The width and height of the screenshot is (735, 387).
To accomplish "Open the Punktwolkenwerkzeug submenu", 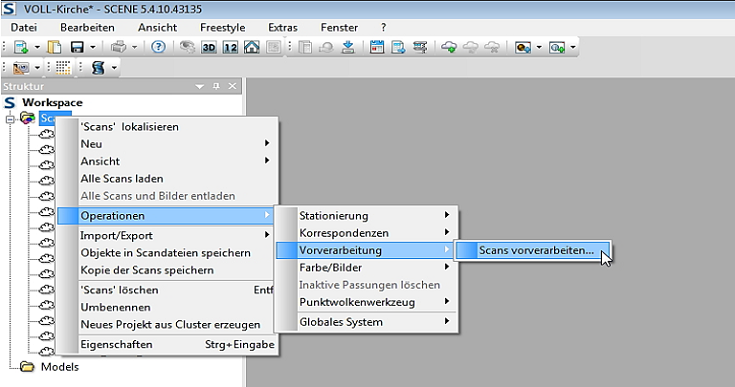I will click(366, 302).
